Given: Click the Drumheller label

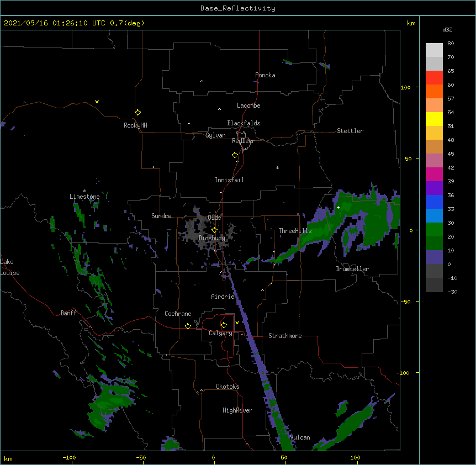Looking at the screenshot, I should pyautogui.click(x=352, y=269).
